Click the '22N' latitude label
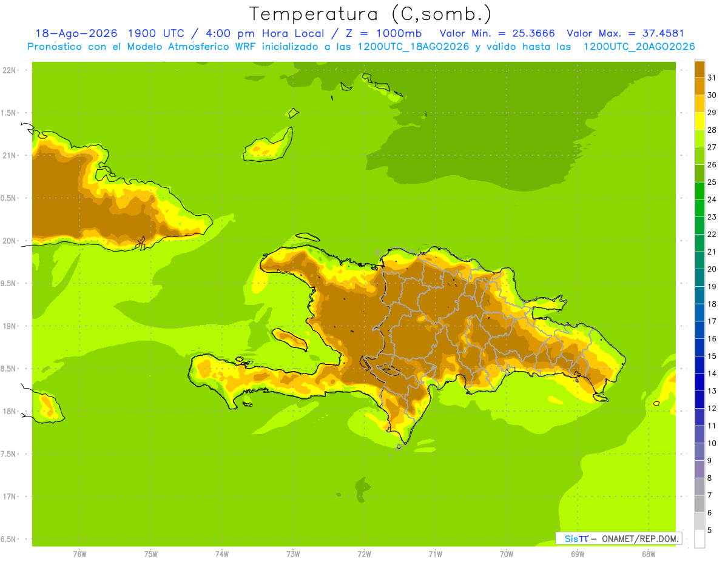Screen dimensions: 728x562 click(x=8, y=70)
